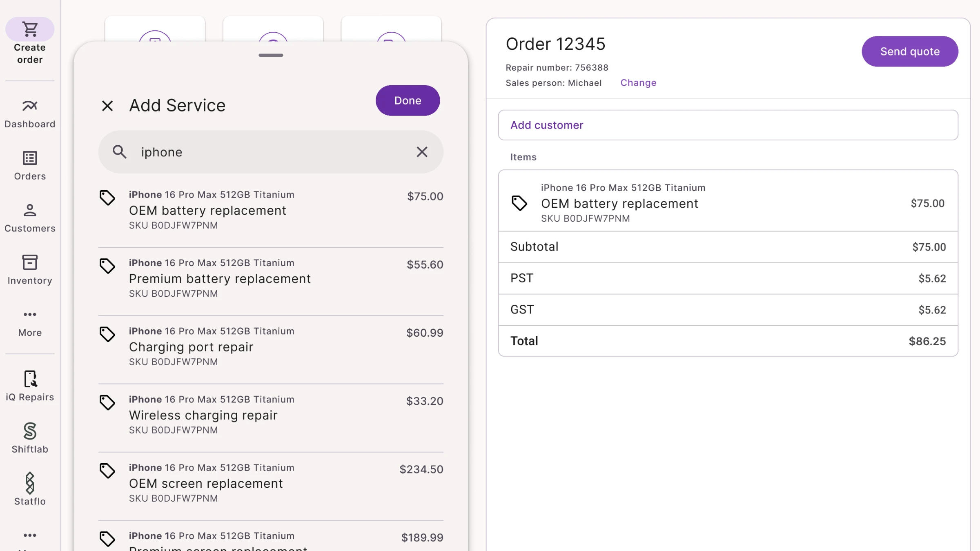Screen dimensions: 980x551
Task: Click Add customer
Action: tap(728, 125)
